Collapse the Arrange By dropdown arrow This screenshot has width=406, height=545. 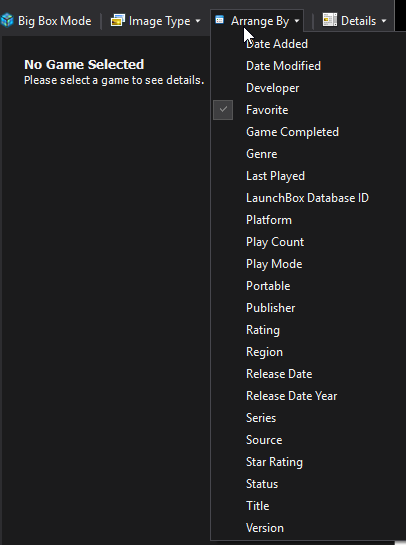point(297,21)
